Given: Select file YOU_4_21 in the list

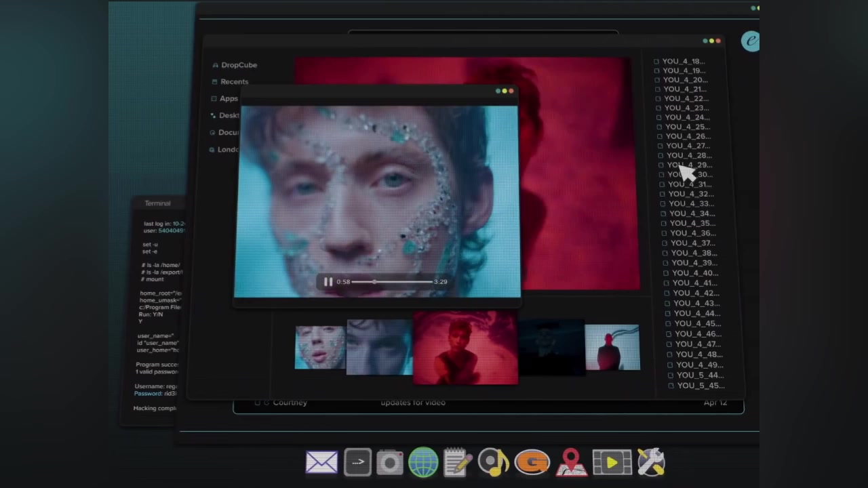Looking at the screenshot, I should 685,89.
